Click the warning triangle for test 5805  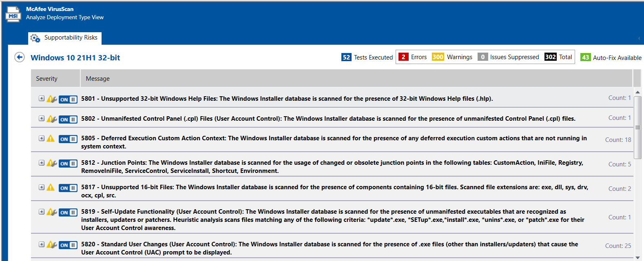click(51, 138)
